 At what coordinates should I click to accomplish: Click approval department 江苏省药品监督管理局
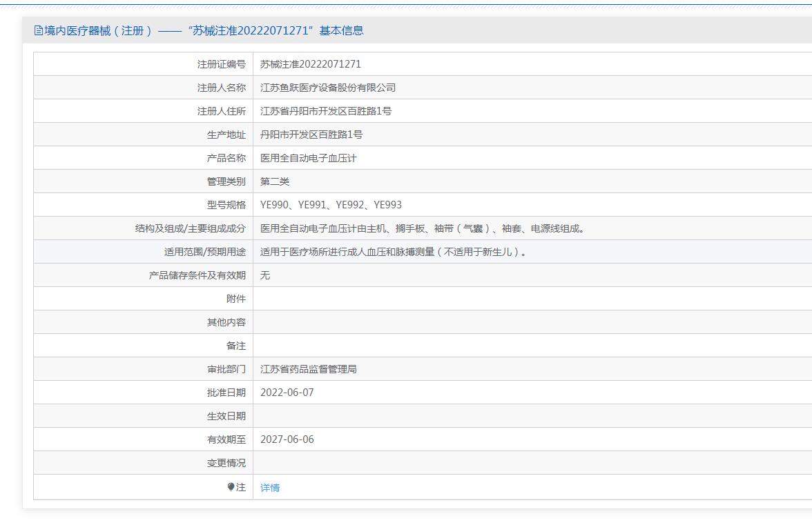(x=308, y=369)
